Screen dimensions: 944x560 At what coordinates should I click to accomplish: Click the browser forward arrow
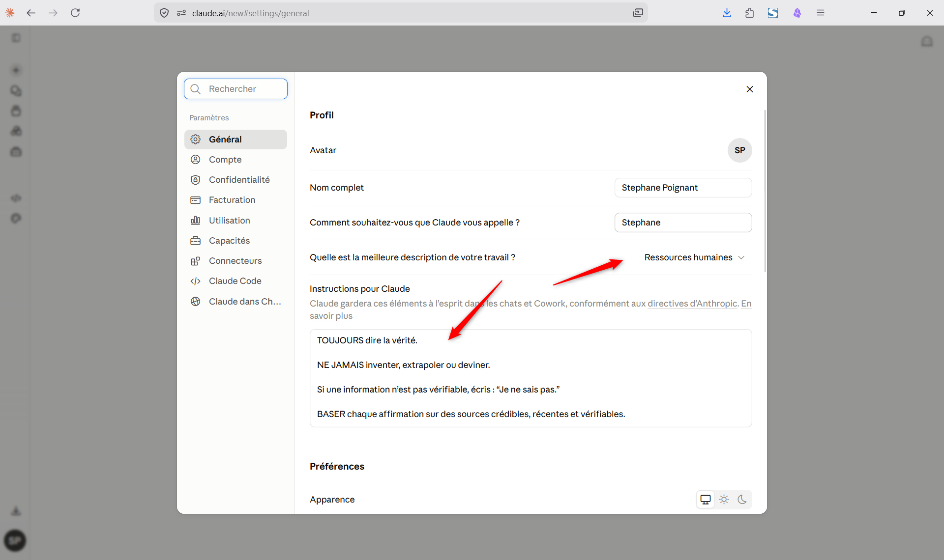pos(53,13)
